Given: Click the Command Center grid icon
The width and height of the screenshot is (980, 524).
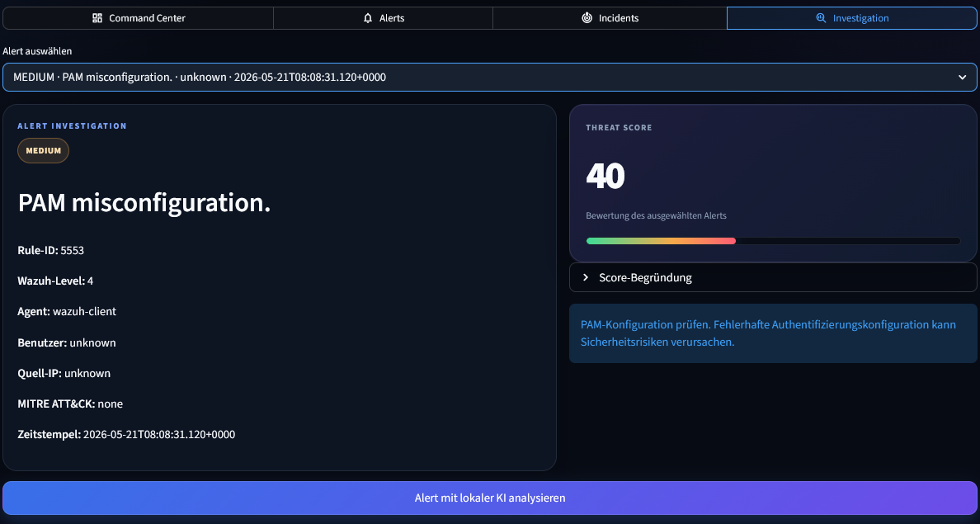Looking at the screenshot, I should [97, 18].
